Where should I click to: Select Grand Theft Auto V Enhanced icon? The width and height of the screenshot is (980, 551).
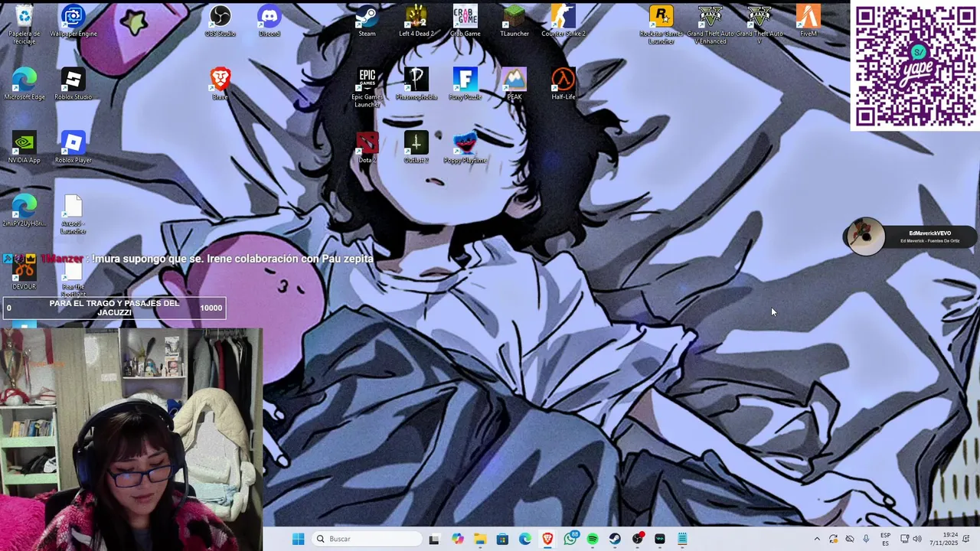pyautogui.click(x=710, y=24)
